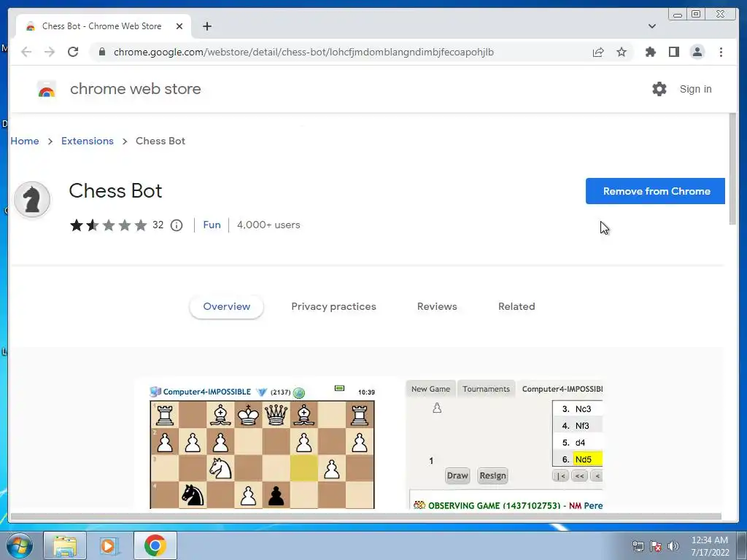Click the volume speaker tray icon

(673, 546)
